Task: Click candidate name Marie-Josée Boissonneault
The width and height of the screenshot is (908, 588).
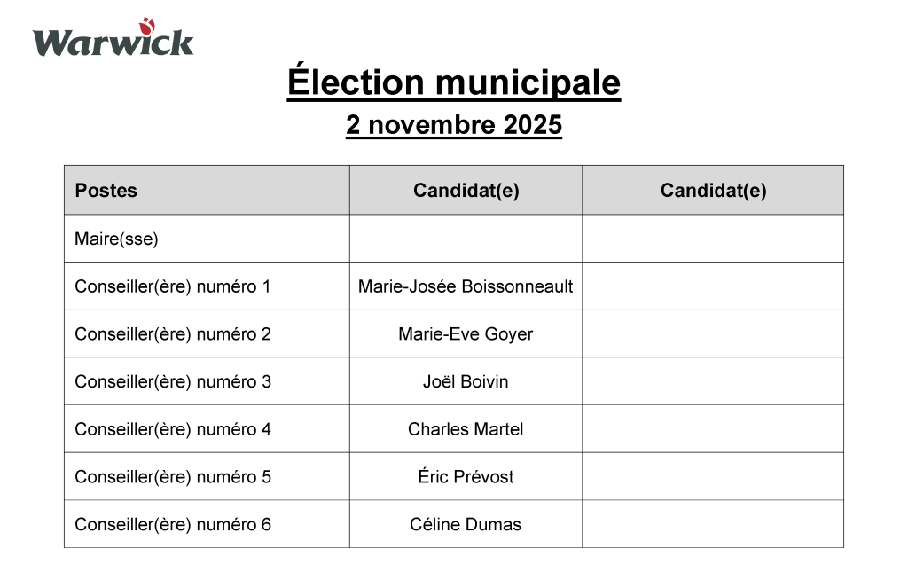Action: coord(466,286)
